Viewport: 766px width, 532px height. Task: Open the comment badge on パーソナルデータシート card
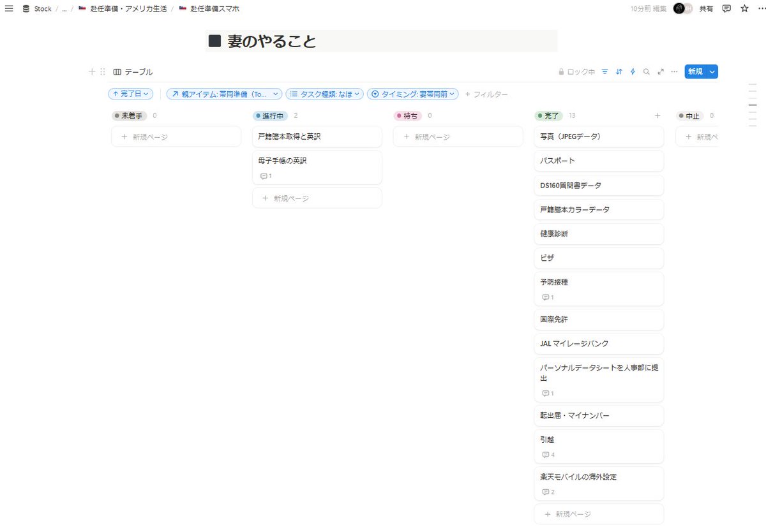[547, 394]
